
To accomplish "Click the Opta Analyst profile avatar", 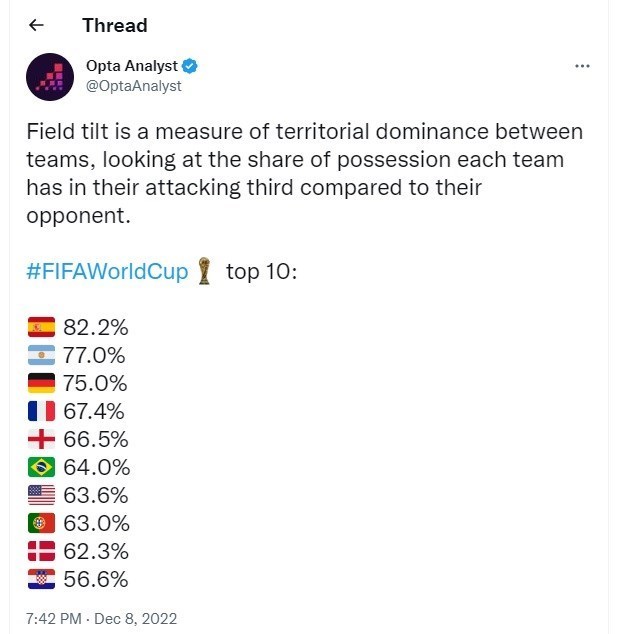I will pyautogui.click(x=49, y=76).
